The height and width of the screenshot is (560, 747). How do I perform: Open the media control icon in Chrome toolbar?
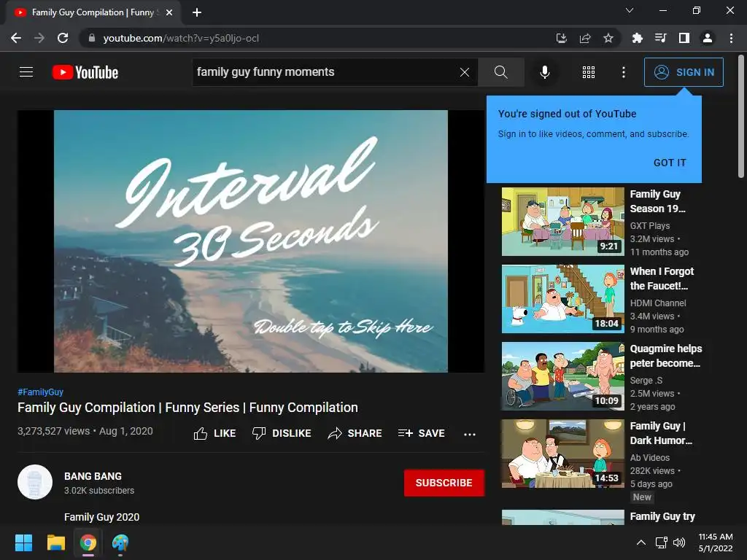[660, 38]
